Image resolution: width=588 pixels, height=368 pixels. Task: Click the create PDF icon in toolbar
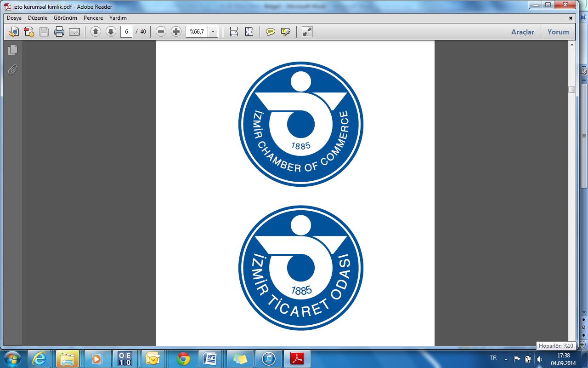tap(29, 32)
